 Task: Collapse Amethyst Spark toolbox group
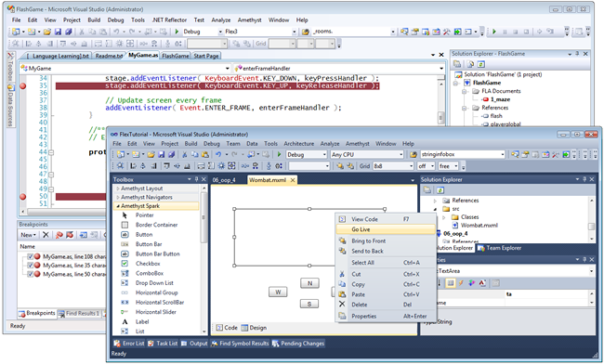coord(117,206)
